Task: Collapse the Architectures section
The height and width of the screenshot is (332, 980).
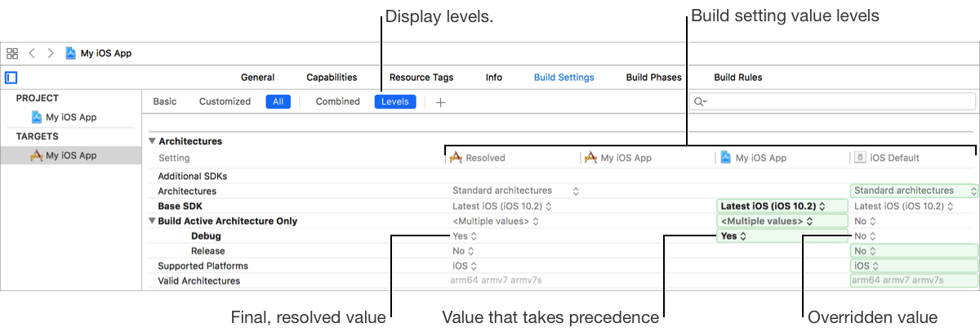Action: coord(152,141)
